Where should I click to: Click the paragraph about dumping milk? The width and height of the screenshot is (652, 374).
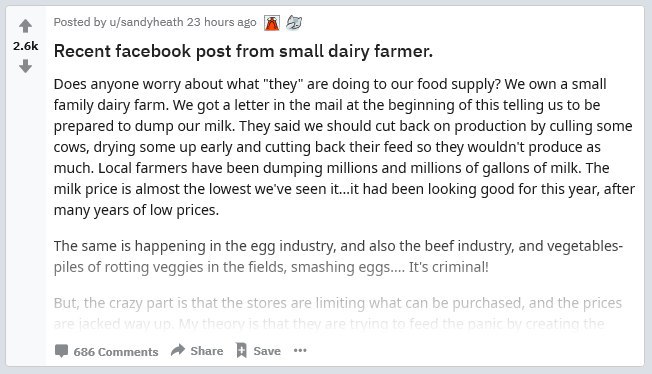[x=344, y=147]
